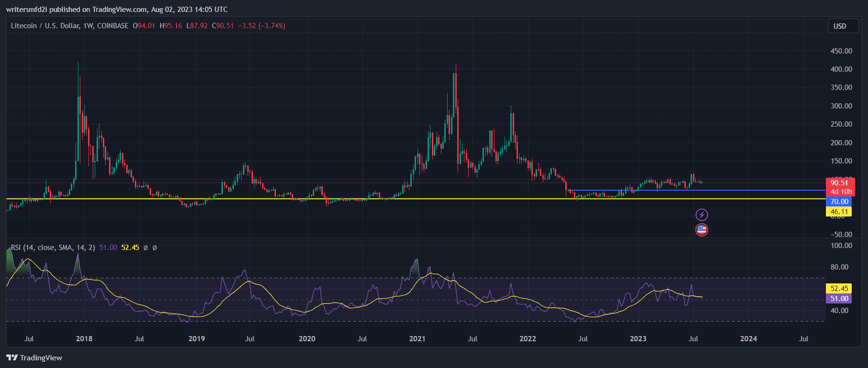Viewport: 868px width, 368px height.
Task: Click 2018 on the time axis
Action: (84, 339)
